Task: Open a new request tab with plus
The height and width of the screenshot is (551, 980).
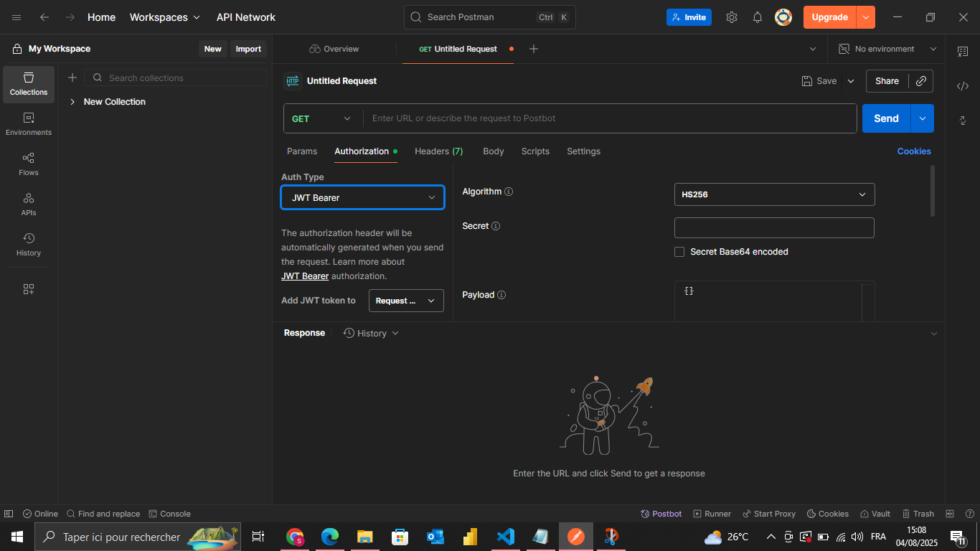Action: pos(534,49)
